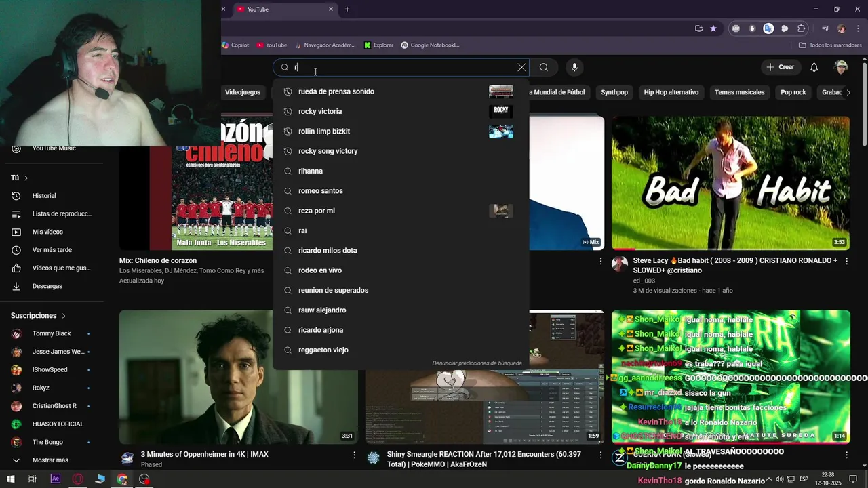Expand the Suscripciones section chevron
Screen dimensions: 868x488
coord(64,316)
